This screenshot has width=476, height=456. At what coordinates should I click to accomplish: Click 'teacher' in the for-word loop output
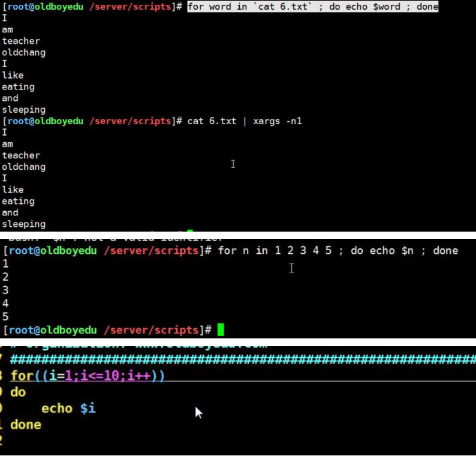(21, 41)
